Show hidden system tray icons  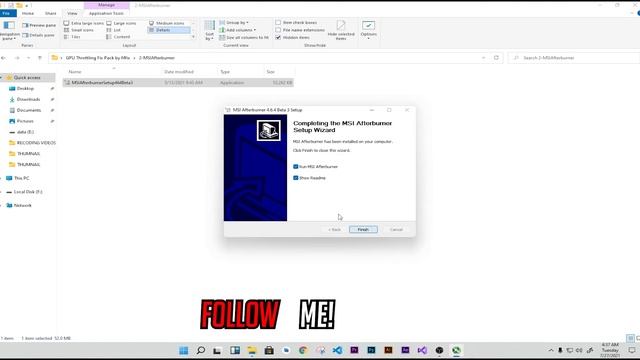tap(551, 350)
